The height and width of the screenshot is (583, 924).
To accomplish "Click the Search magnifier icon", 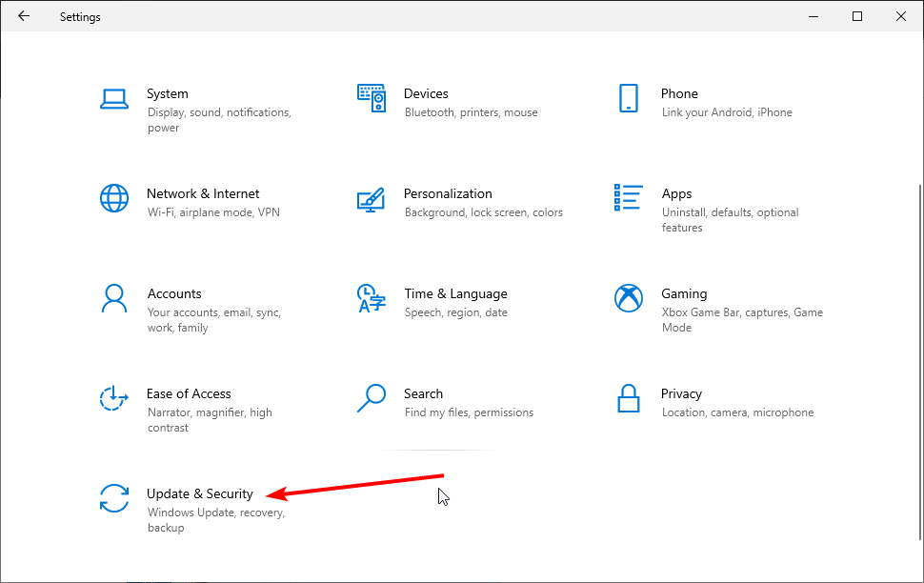I will click(371, 398).
